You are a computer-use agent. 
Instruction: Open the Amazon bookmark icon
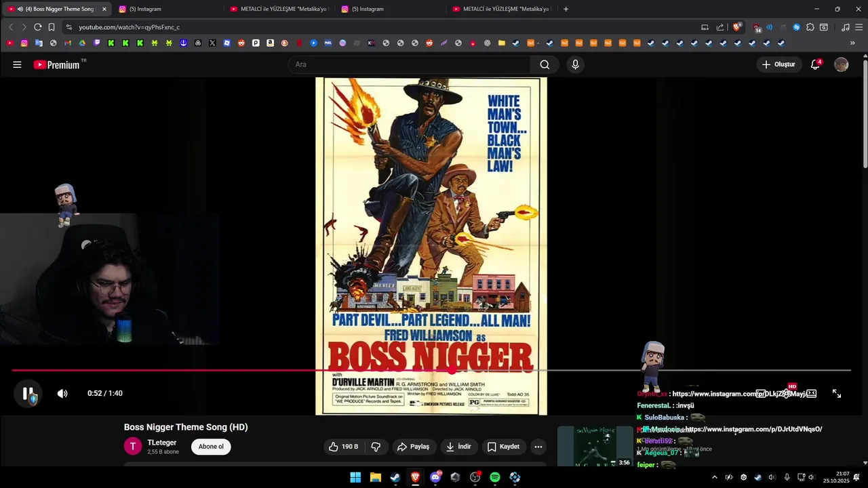click(270, 43)
